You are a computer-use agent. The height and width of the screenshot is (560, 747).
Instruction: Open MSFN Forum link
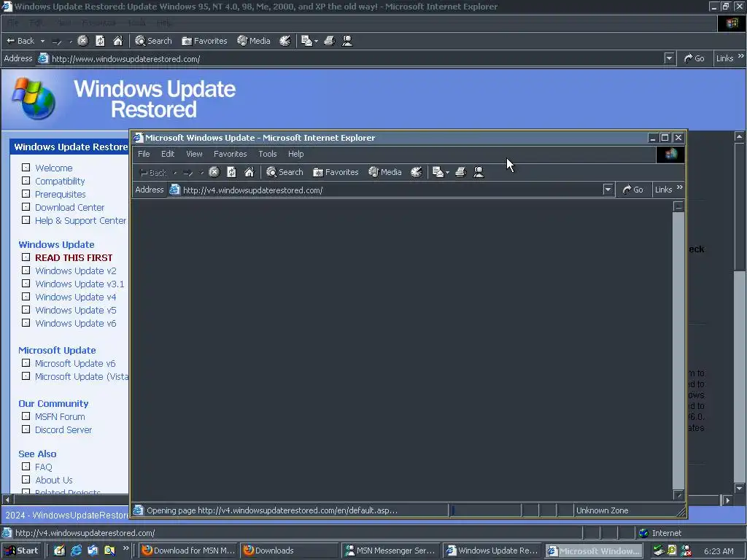click(60, 416)
